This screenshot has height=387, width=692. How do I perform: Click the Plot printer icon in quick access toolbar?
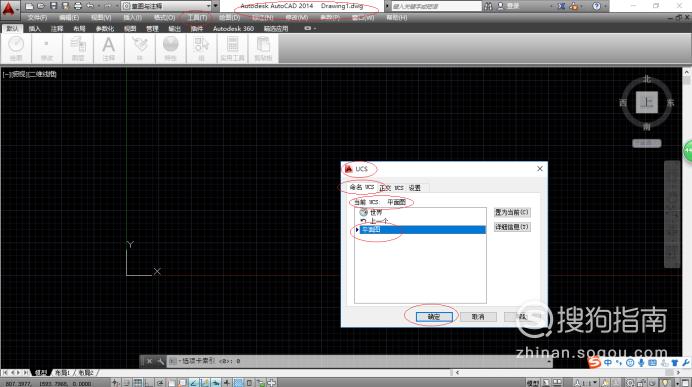[78, 6]
